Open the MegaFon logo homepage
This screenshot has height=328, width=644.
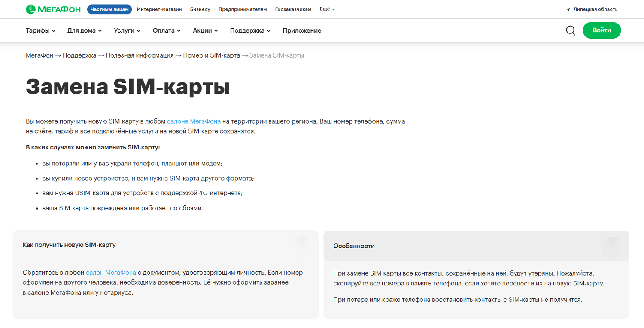point(53,9)
